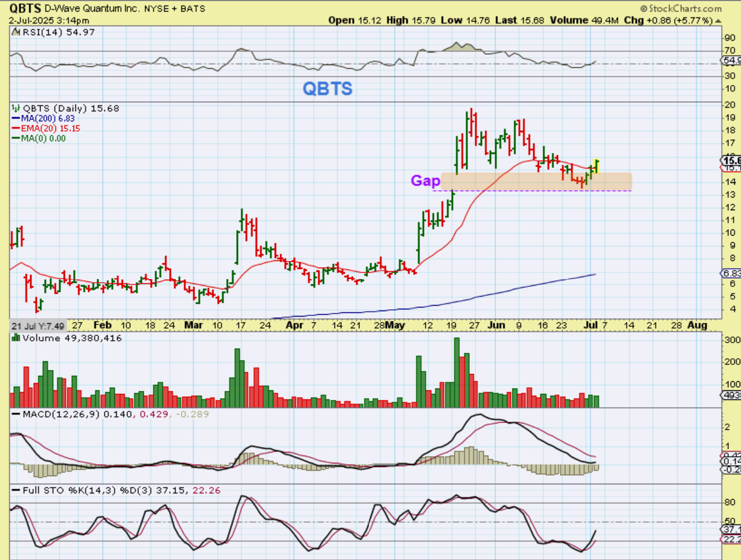Click the QBTS ticker symbol in header

pos(25,8)
